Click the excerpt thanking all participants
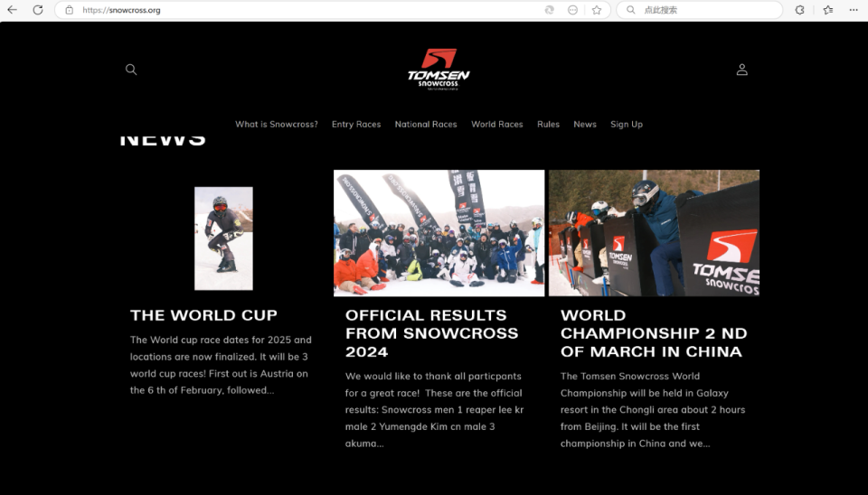868x495 pixels. (x=434, y=410)
